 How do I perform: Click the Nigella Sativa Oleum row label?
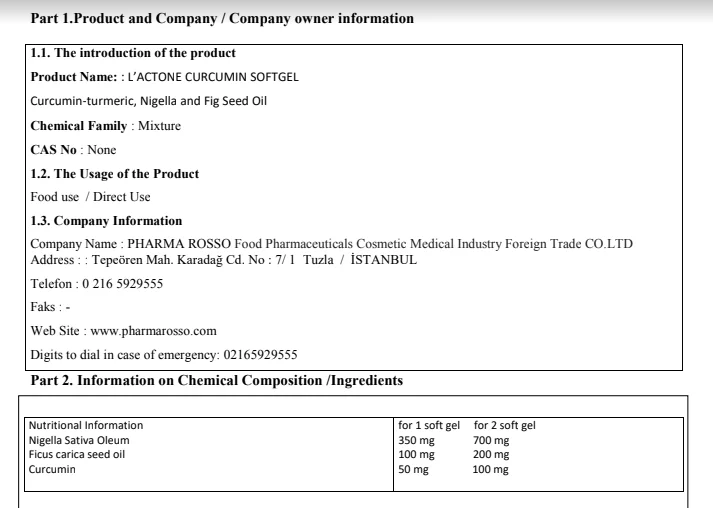pyautogui.click(x=81, y=440)
